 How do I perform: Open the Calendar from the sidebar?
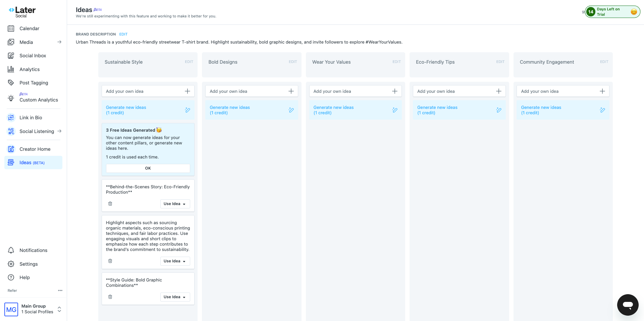[29, 28]
